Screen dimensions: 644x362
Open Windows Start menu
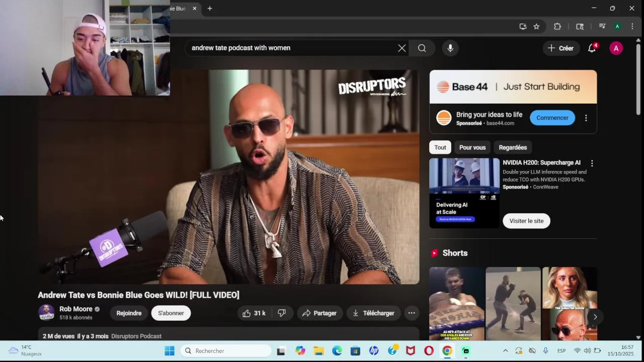(170, 351)
